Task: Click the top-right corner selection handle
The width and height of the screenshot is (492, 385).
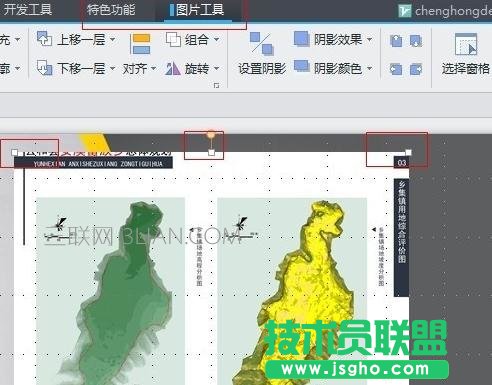Action: [x=408, y=152]
